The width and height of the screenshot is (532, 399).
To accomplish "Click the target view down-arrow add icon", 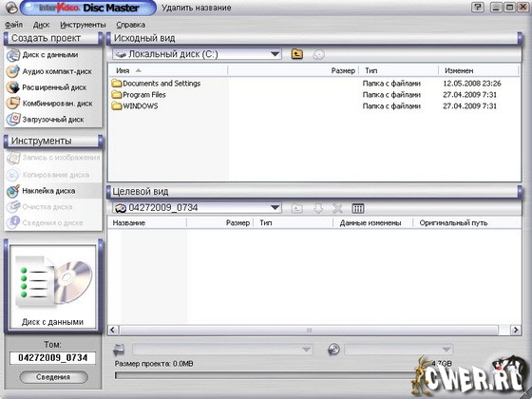I will (318, 208).
